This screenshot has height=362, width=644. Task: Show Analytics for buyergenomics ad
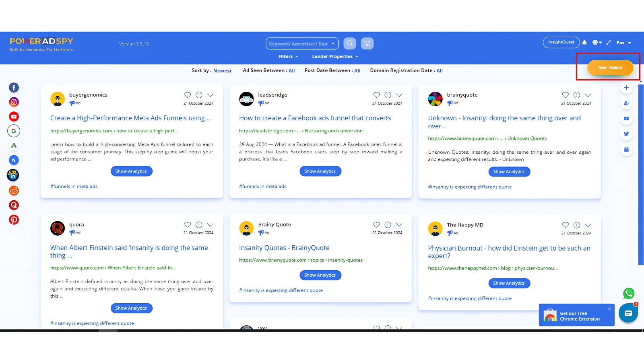[x=131, y=171]
